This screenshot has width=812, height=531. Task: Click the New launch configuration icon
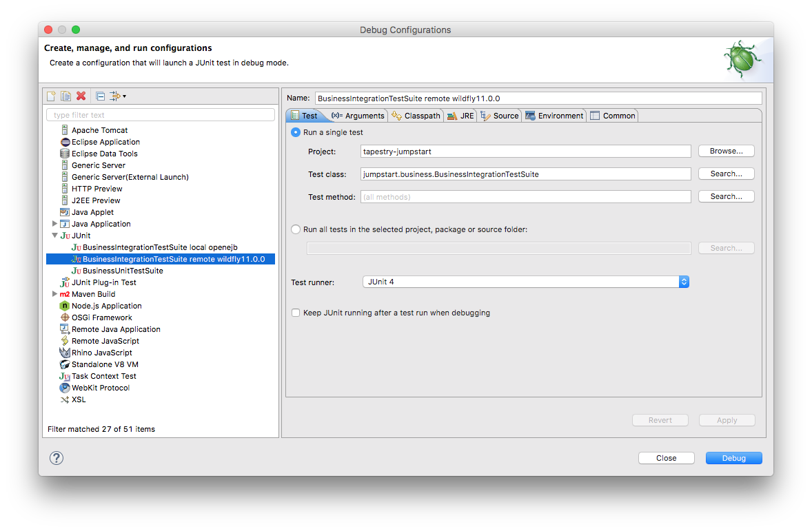tap(50, 96)
